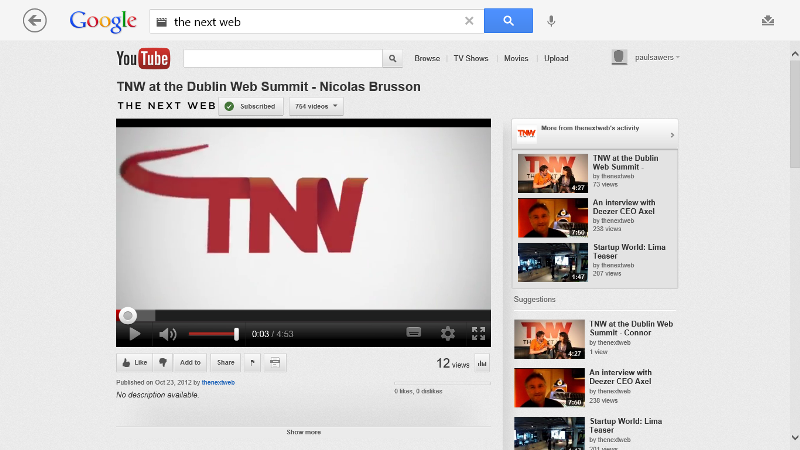This screenshot has width=800, height=450.
Task: Open the transcript icon button
Action: click(275, 363)
